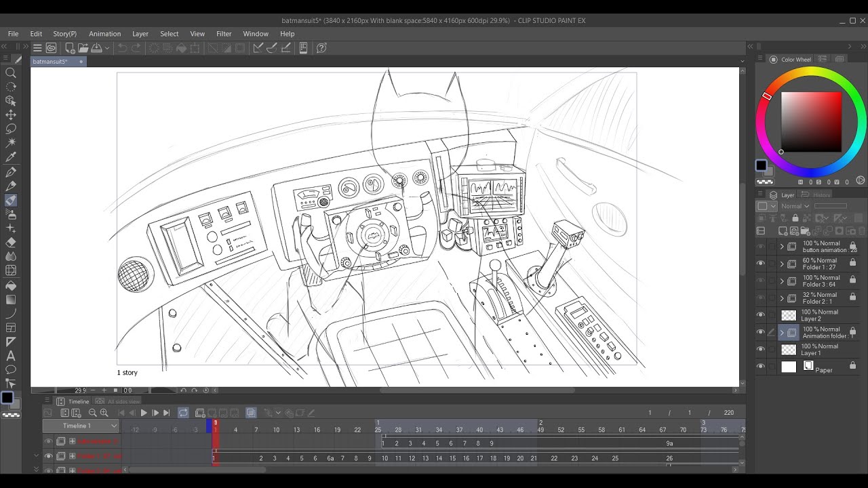Open the Animation menu
The width and height of the screenshot is (868, 488).
104,34
